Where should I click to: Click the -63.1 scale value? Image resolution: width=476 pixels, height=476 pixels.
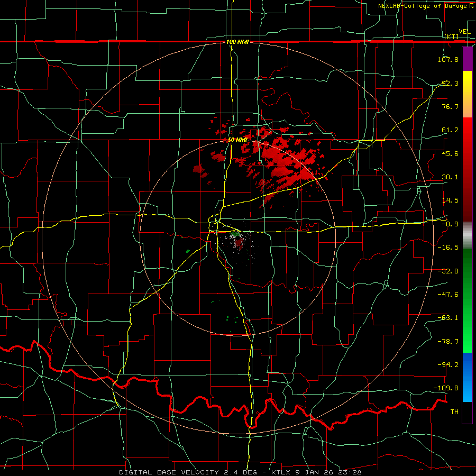point(448,318)
